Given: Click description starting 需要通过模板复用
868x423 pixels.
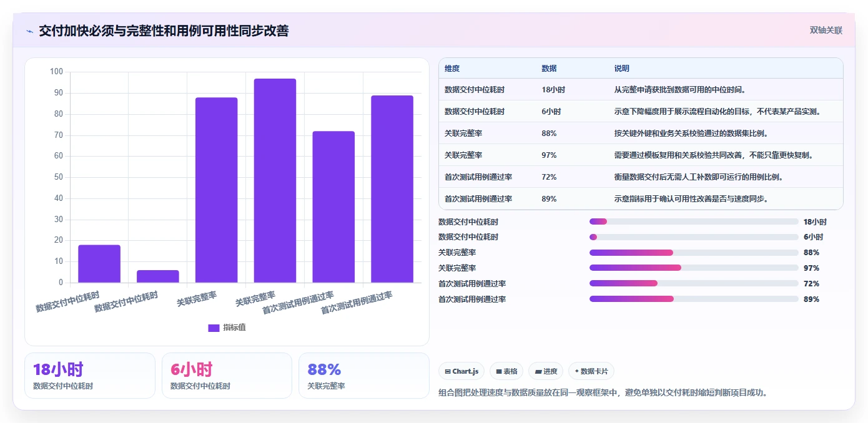Looking at the screenshot, I should (716, 155).
